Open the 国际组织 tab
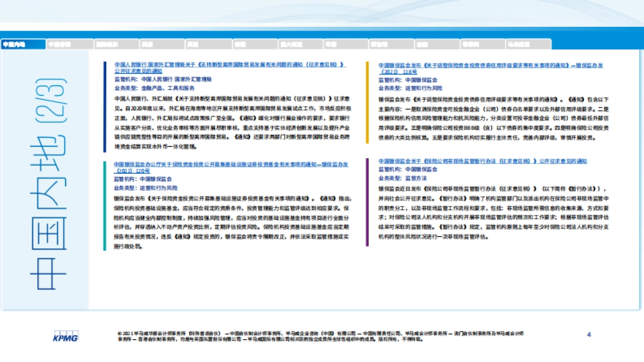Screen dimensions: 644x362 click(114, 45)
